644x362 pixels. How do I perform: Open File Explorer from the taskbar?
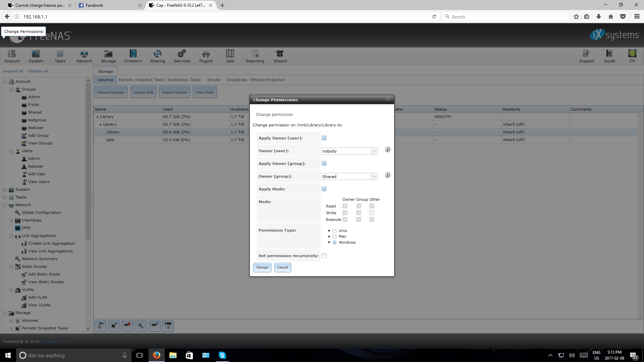tap(173, 355)
